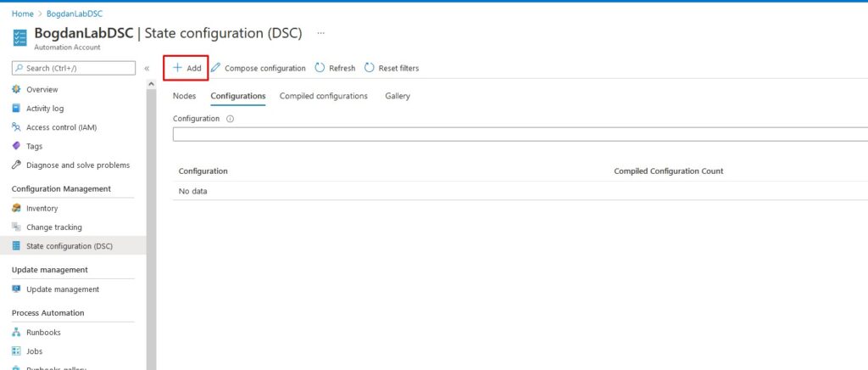This screenshot has height=370, width=868.
Task: Click the Refresh button label
Action: [342, 68]
